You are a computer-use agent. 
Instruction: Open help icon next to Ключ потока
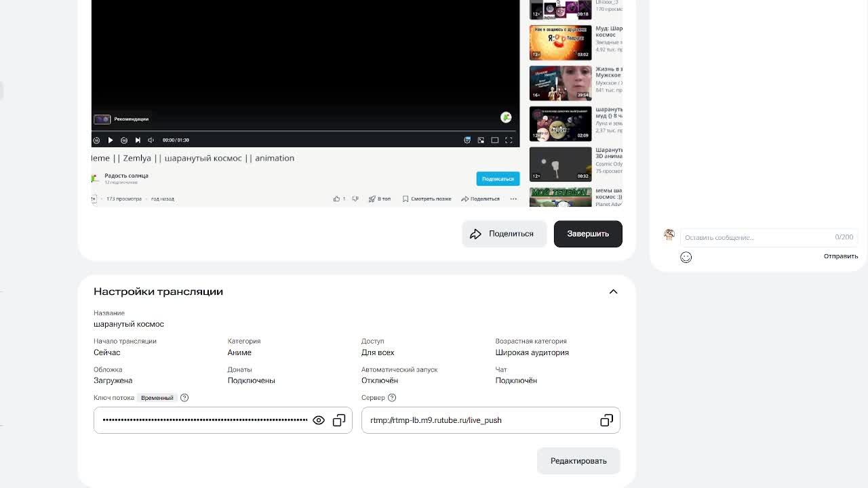[184, 398]
